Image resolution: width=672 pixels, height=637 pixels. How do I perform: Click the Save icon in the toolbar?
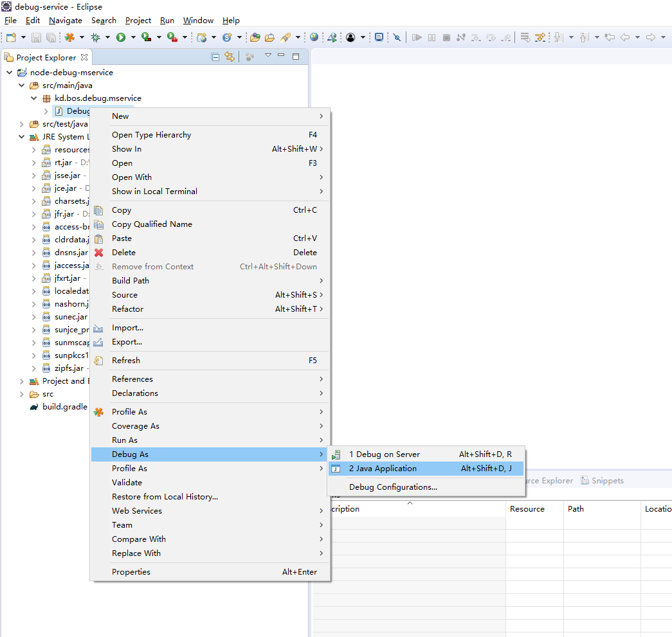(x=37, y=38)
